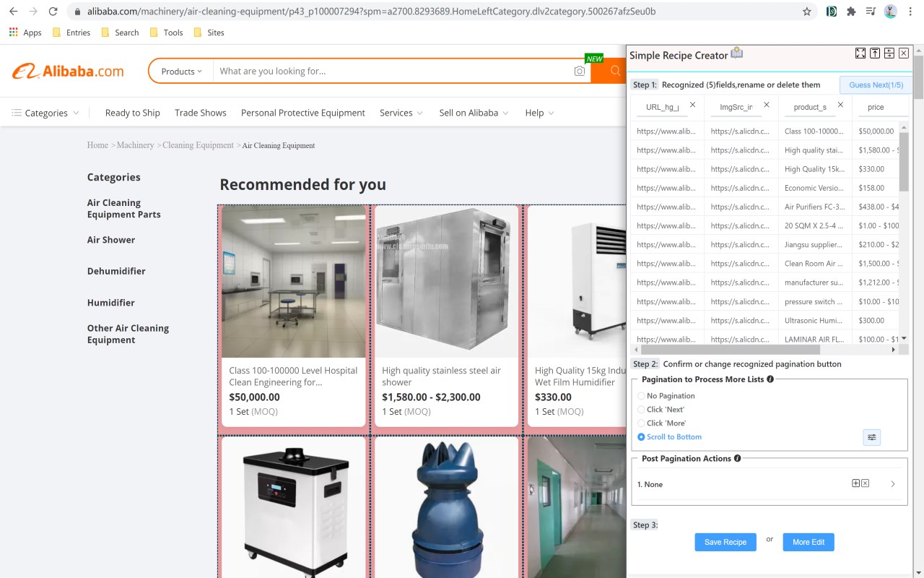Open Personal Protective Equipment menu item

click(x=303, y=113)
